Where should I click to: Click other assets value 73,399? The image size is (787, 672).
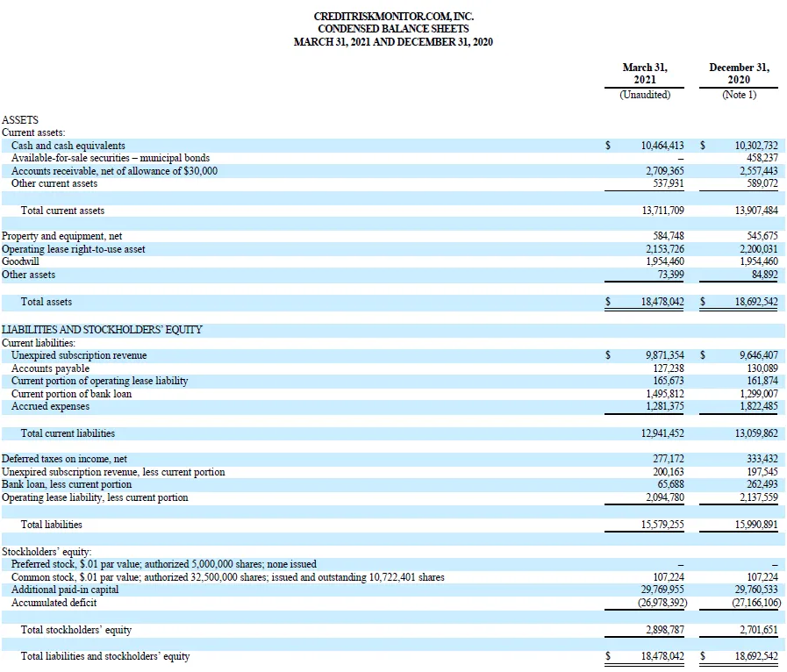click(x=670, y=275)
